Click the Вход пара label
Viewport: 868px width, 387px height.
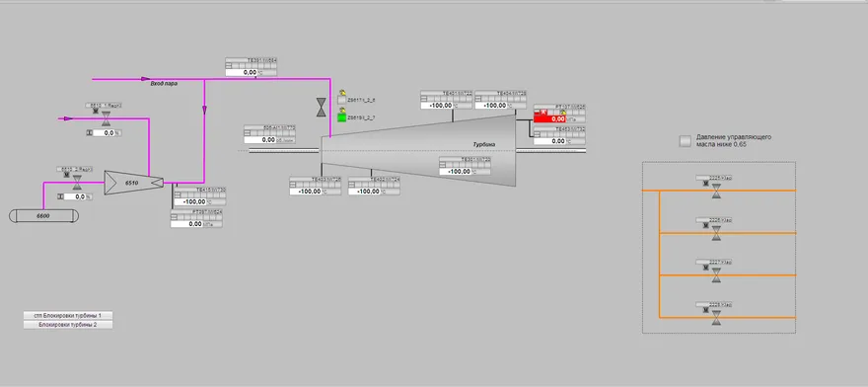point(165,84)
